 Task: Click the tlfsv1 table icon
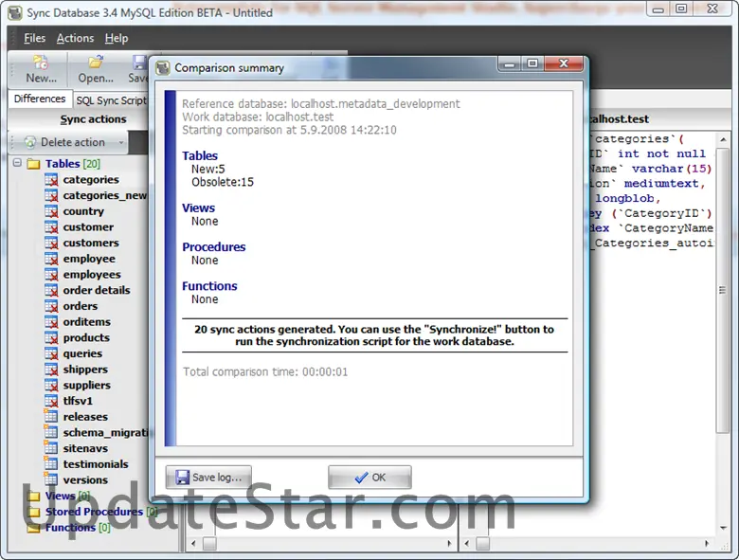coord(51,401)
